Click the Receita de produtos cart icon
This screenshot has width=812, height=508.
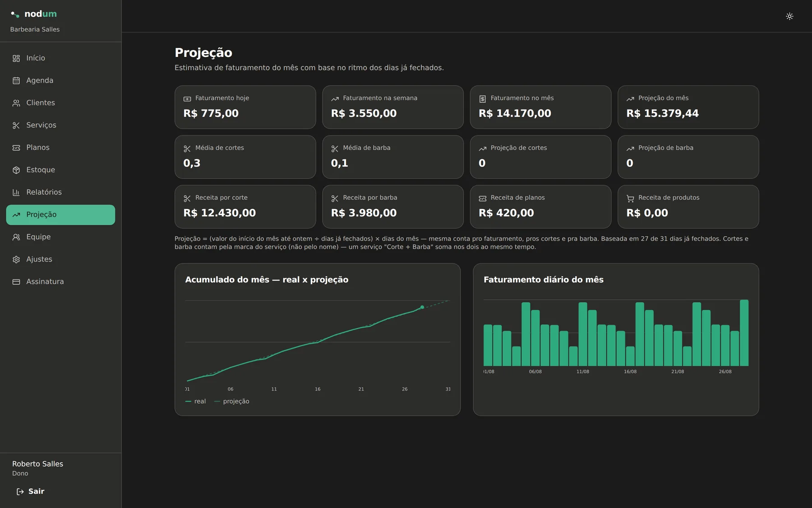(x=630, y=198)
